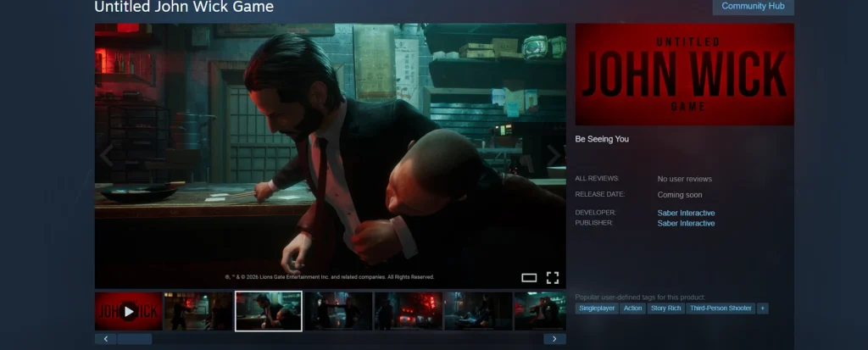Select the Action tag

click(632, 308)
